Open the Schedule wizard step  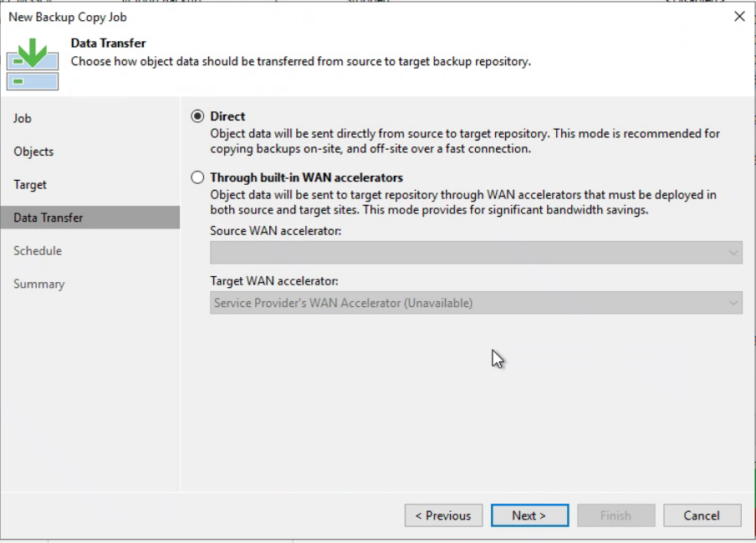tap(38, 251)
